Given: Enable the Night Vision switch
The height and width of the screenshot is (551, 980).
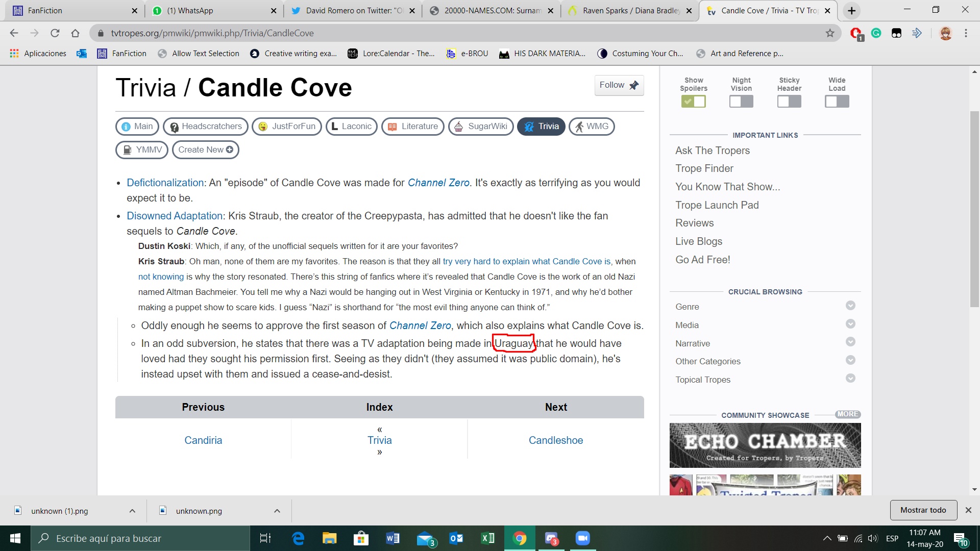Looking at the screenshot, I should click(741, 102).
